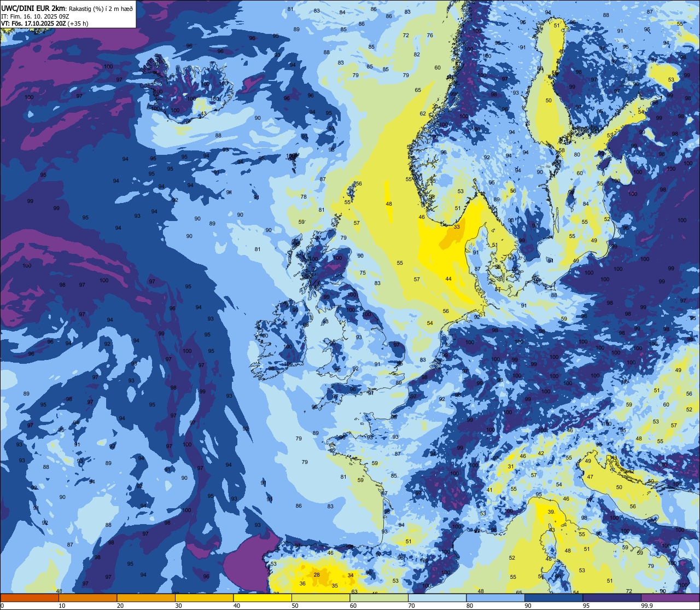700x610 pixels.
Task: Click the legend swatch between 20 and 30
Action: [145, 598]
